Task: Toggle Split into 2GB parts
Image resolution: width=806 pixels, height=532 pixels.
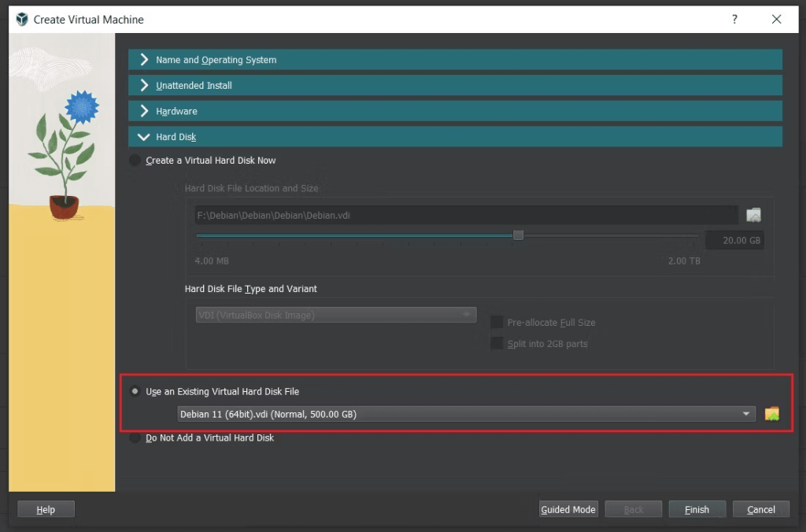Action: 497,343
